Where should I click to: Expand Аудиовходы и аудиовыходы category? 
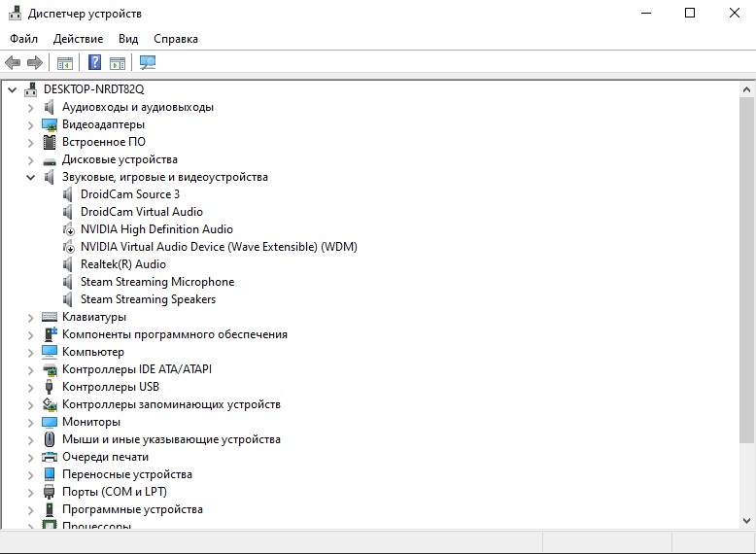coord(30,108)
